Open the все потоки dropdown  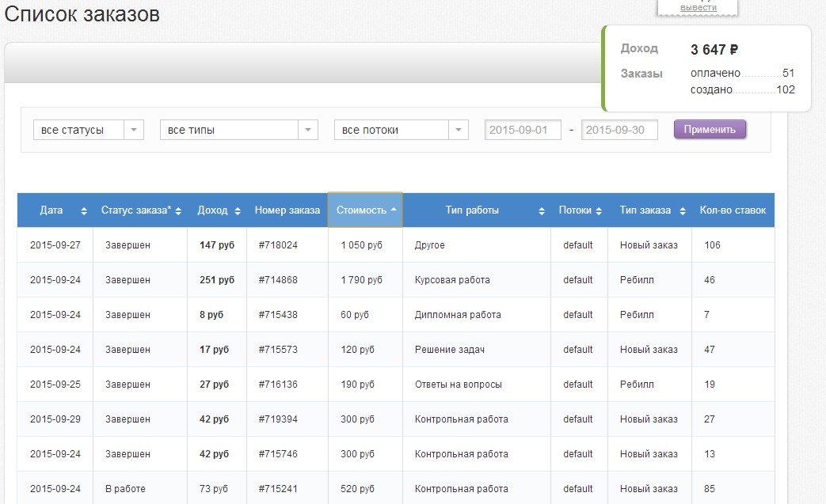point(402,130)
